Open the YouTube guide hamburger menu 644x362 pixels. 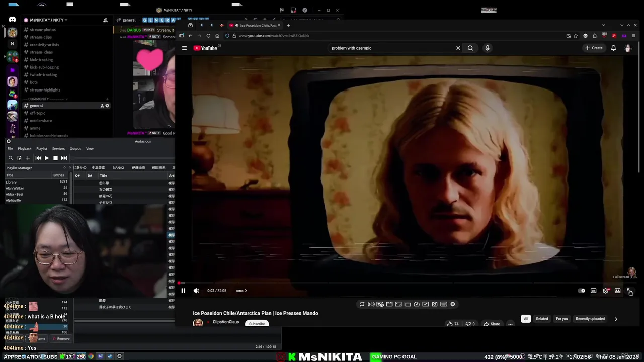[x=184, y=48]
